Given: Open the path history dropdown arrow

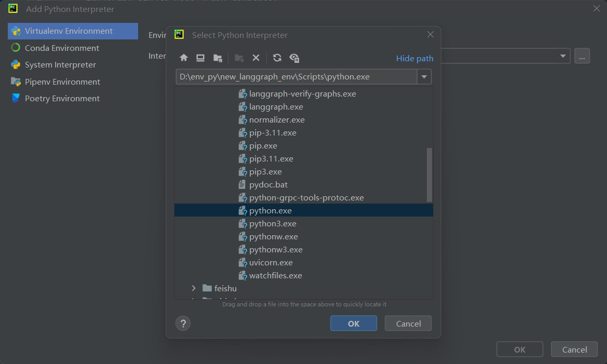Looking at the screenshot, I should (424, 77).
